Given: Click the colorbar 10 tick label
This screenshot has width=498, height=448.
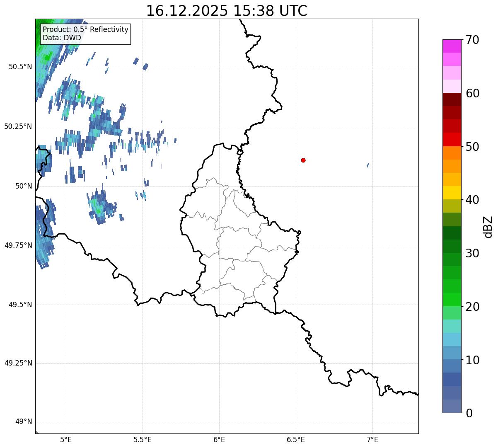Looking at the screenshot, I should tap(473, 360).
